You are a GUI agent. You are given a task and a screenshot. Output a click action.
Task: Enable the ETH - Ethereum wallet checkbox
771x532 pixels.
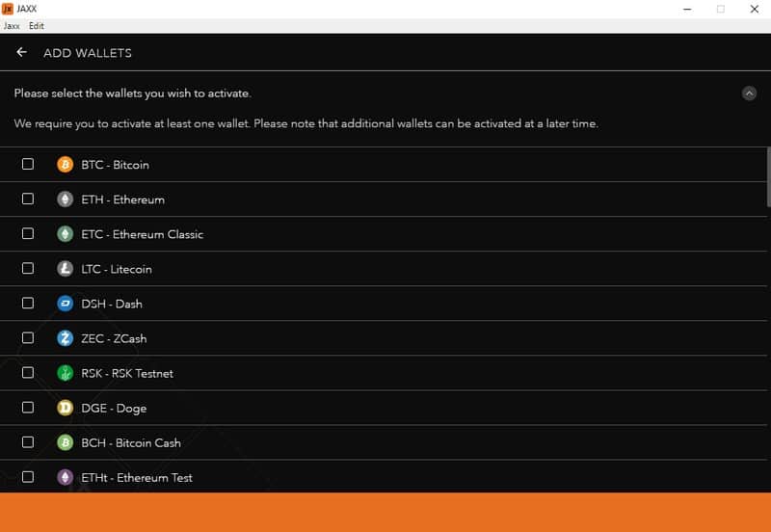28,199
